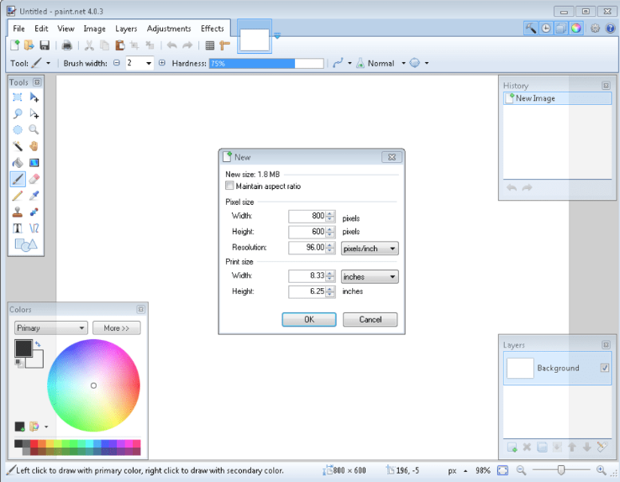This screenshot has width=620, height=482.
Task: Toggle the rulers toolbar icon
Action: [x=225, y=45]
